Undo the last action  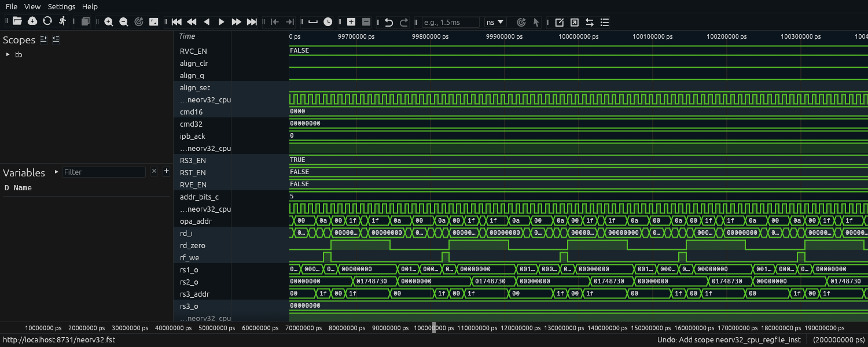(x=389, y=22)
